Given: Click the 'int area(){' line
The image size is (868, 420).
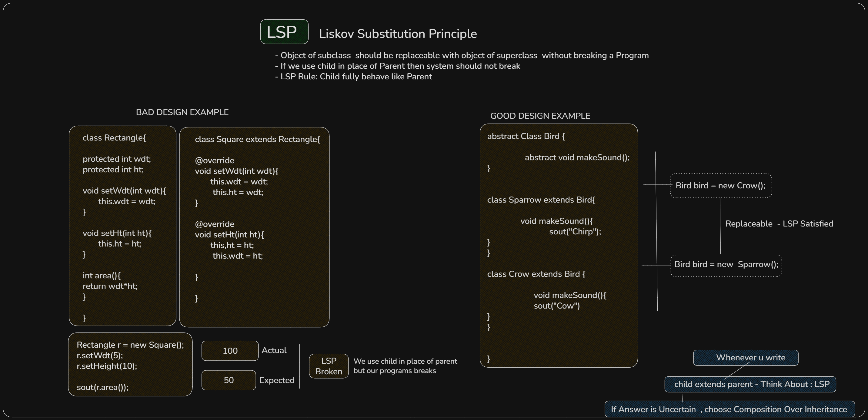Looking at the screenshot, I should pos(102,276).
